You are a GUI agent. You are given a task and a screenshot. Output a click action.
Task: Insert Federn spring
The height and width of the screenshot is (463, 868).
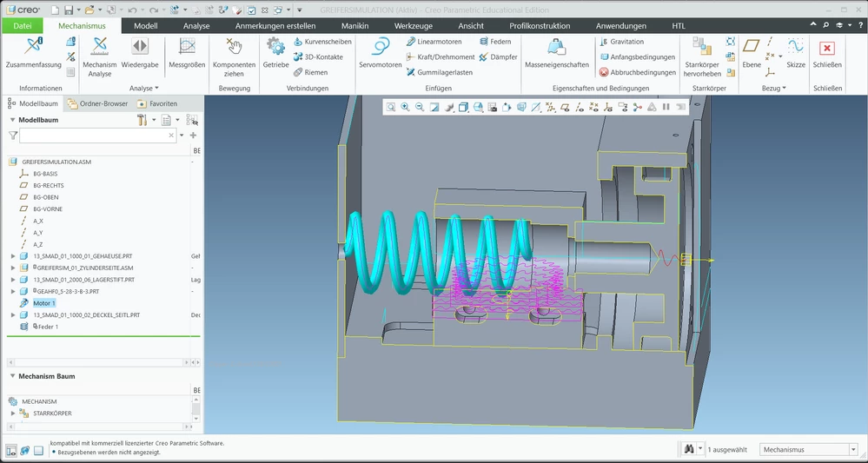click(x=495, y=42)
